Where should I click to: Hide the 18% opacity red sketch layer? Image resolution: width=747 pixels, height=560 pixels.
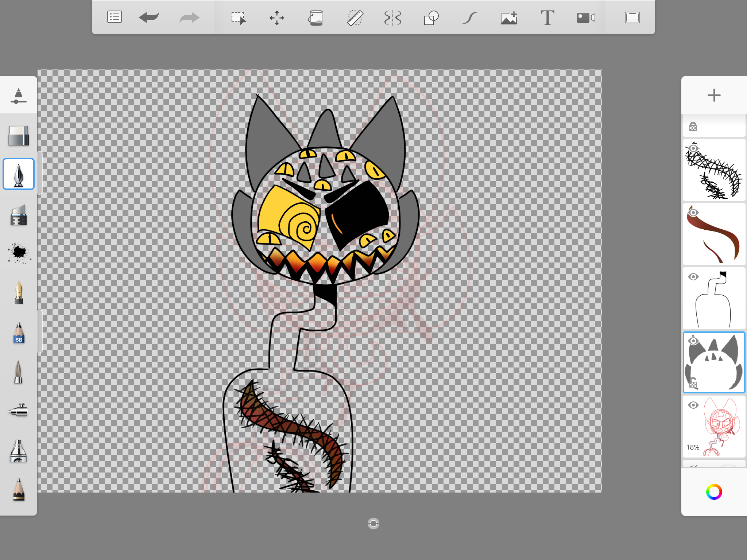click(x=693, y=405)
